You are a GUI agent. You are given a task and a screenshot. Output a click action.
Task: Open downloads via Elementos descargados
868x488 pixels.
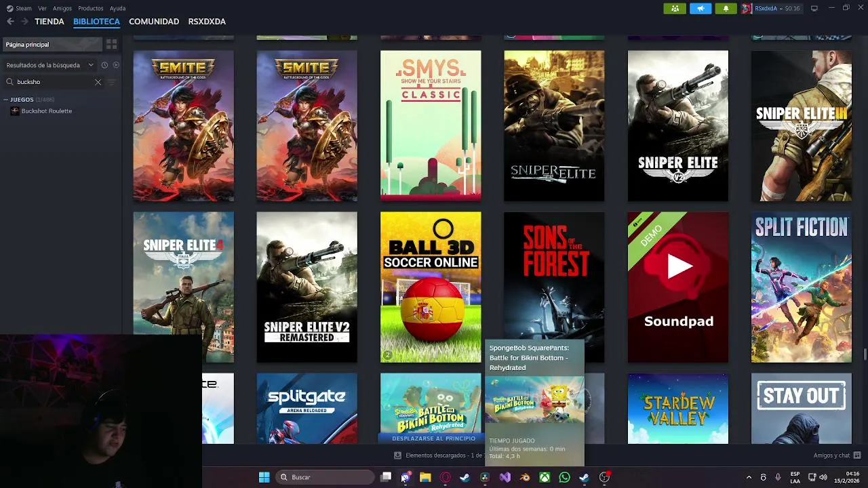pos(438,455)
